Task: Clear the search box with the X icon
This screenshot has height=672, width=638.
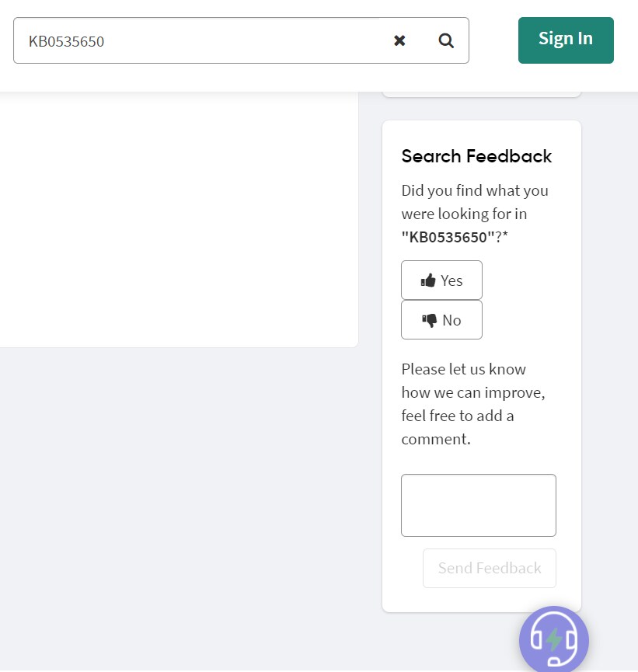Action: (x=399, y=40)
